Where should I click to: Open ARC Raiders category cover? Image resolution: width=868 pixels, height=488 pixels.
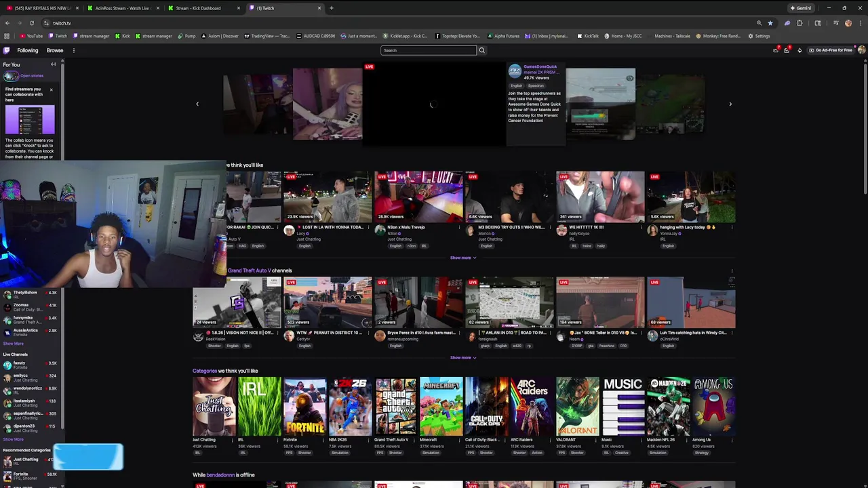pyautogui.click(x=532, y=406)
